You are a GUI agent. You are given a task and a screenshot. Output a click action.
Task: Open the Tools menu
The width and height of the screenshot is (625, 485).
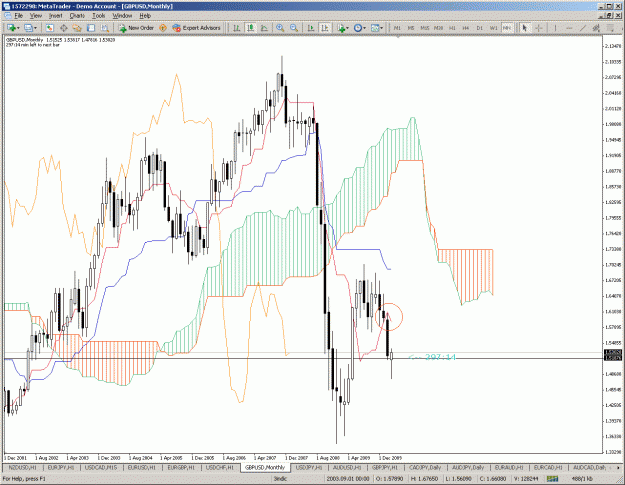(98, 16)
